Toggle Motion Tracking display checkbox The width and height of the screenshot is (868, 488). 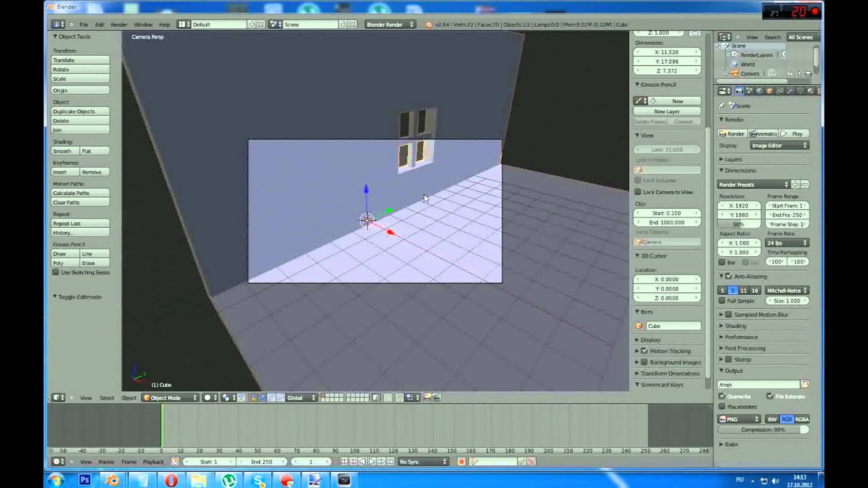click(645, 351)
